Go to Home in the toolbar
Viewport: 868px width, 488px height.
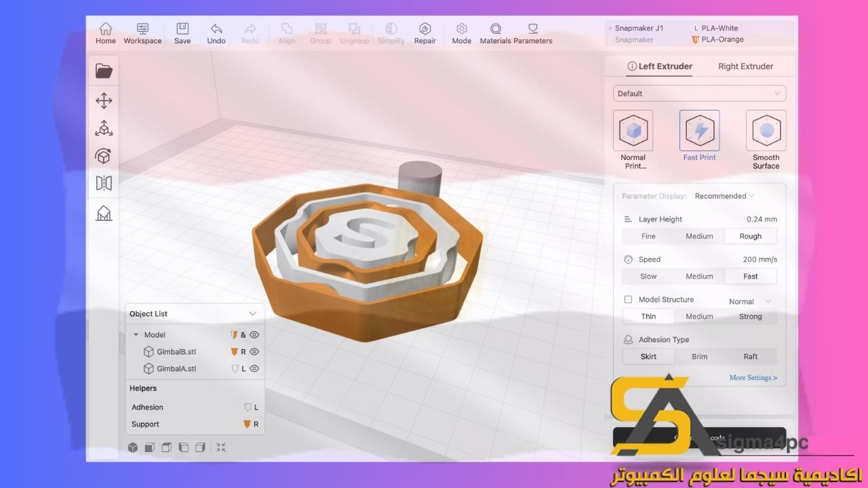tap(105, 33)
